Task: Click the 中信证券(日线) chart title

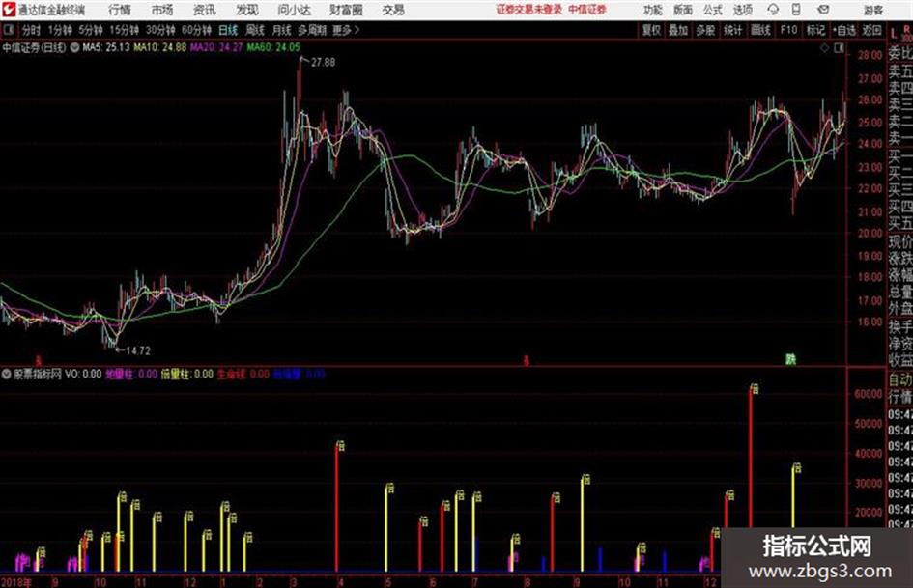Action: [34, 47]
